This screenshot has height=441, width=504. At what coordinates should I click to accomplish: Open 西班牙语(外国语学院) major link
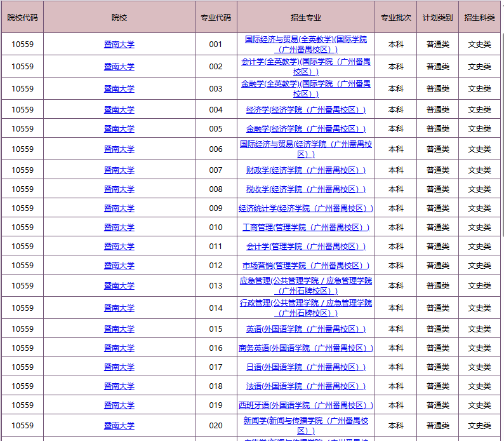click(306, 405)
